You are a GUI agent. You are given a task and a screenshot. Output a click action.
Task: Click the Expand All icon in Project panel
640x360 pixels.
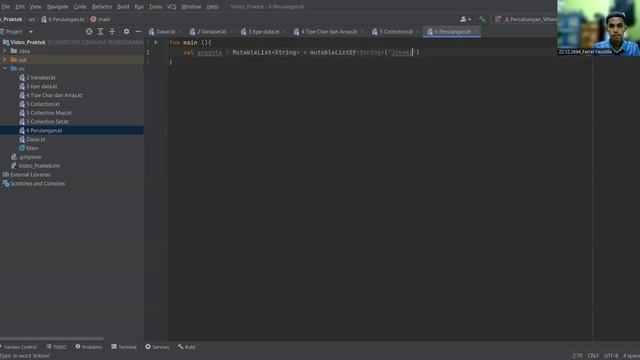click(x=100, y=31)
